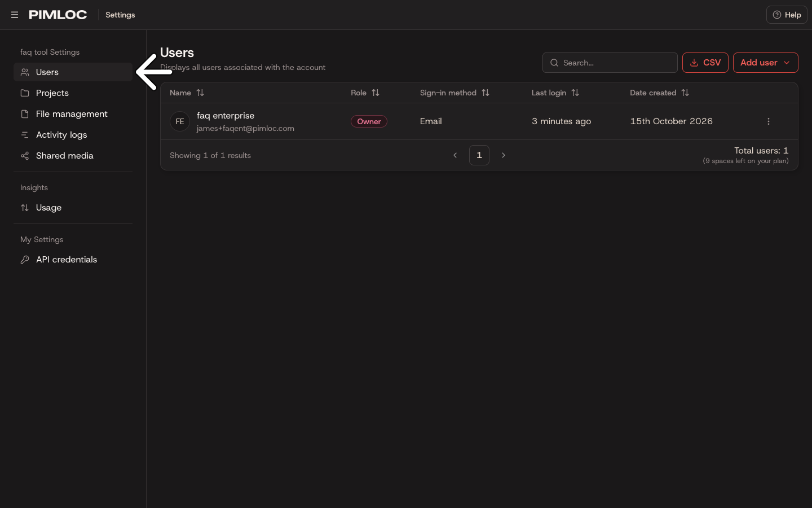Select Users in the sidebar
812x508 pixels.
73,72
